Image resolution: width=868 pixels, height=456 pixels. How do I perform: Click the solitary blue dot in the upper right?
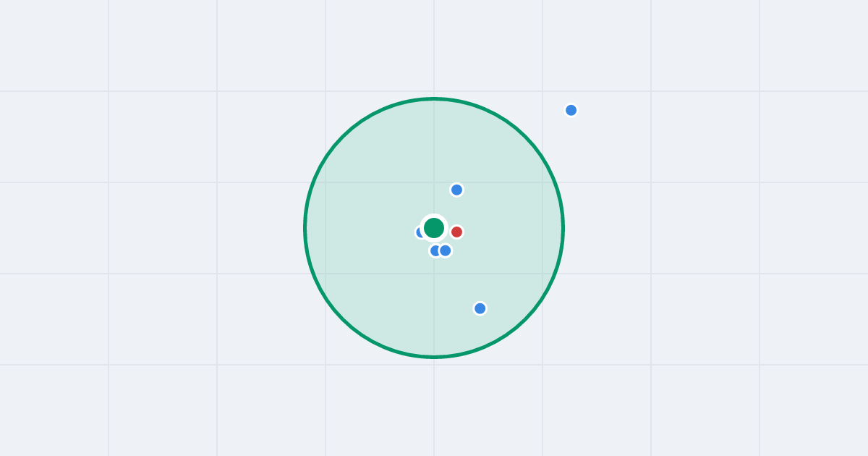571,110
